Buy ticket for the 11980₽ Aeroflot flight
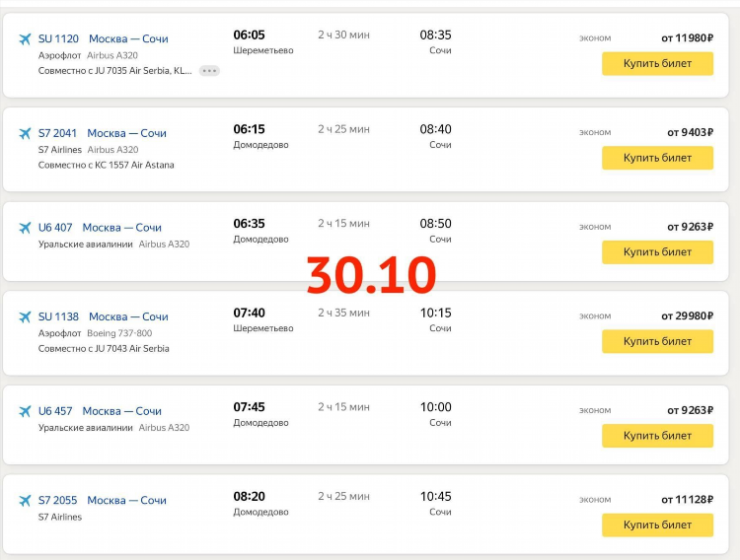Screen dimensions: 740x560 click(x=657, y=64)
